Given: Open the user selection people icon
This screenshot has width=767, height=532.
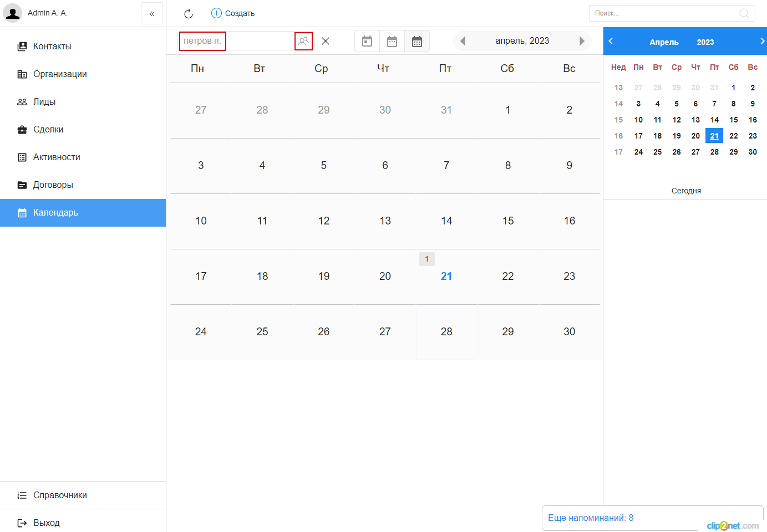Looking at the screenshot, I should 303,41.
